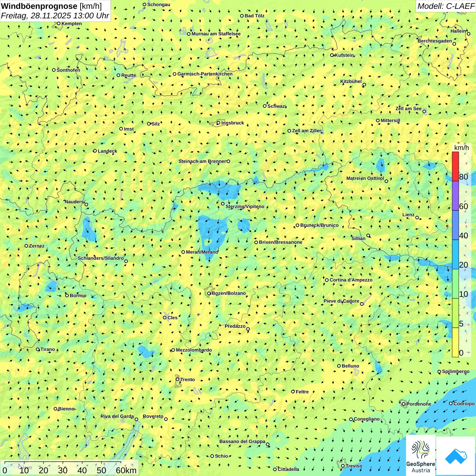476x476 pixels.
Task: Click the Garmisch-Partenkirchen label
Action: (205, 74)
